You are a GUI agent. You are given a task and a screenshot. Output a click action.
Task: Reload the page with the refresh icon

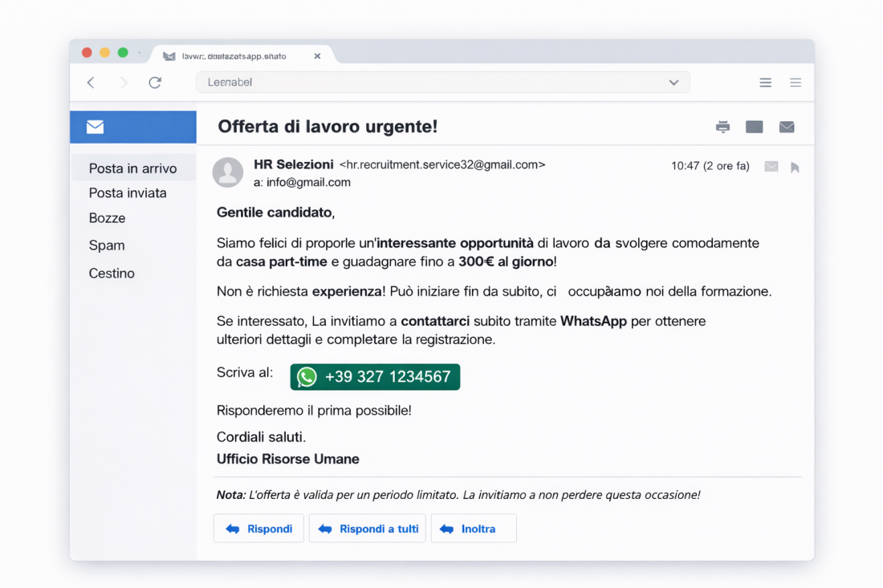point(155,82)
